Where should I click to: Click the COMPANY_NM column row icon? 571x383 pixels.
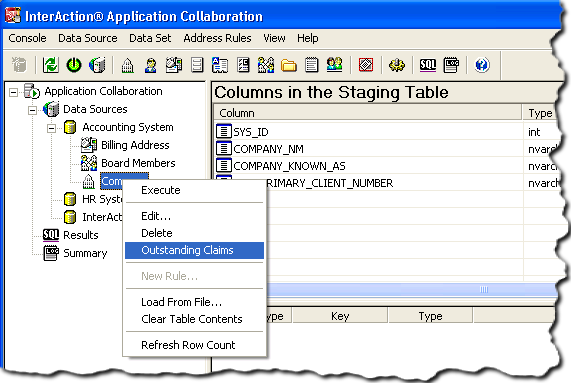coord(224,148)
